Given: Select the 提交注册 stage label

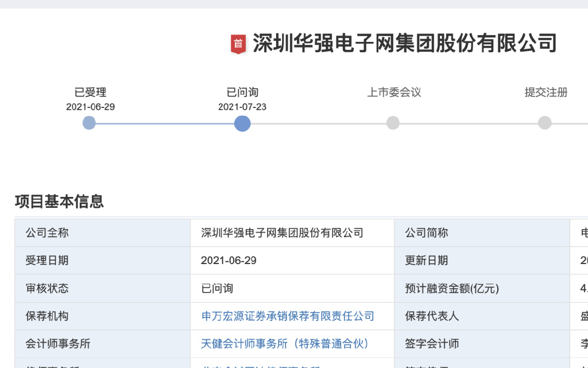Looking at the screenshot, I should [546, 92].
